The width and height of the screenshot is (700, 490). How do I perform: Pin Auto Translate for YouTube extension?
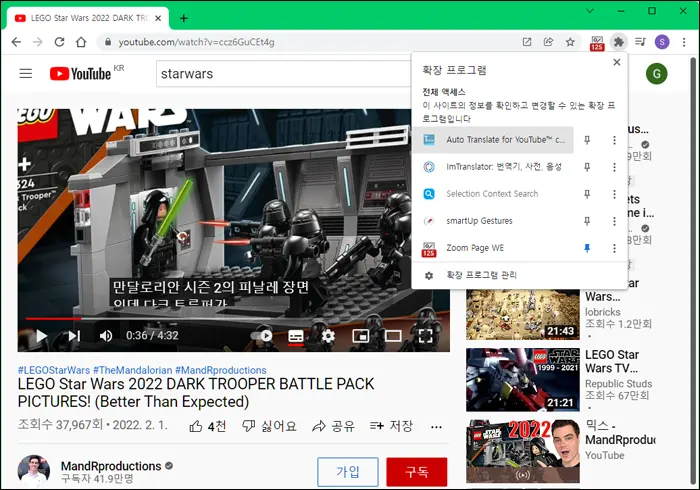tap(587, 140)
